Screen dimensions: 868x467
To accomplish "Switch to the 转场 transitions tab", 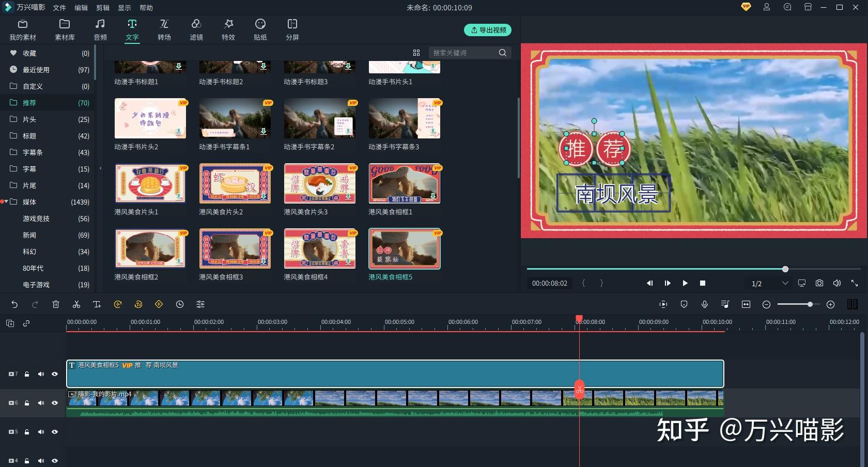I will 164,30.
